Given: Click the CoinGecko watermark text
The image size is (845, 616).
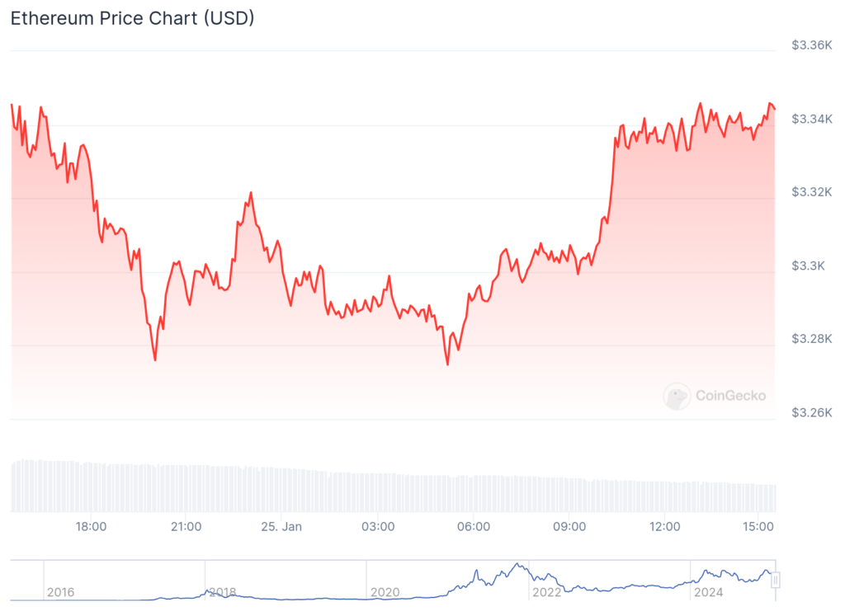Looking at the screenshot, I should 730,396.
